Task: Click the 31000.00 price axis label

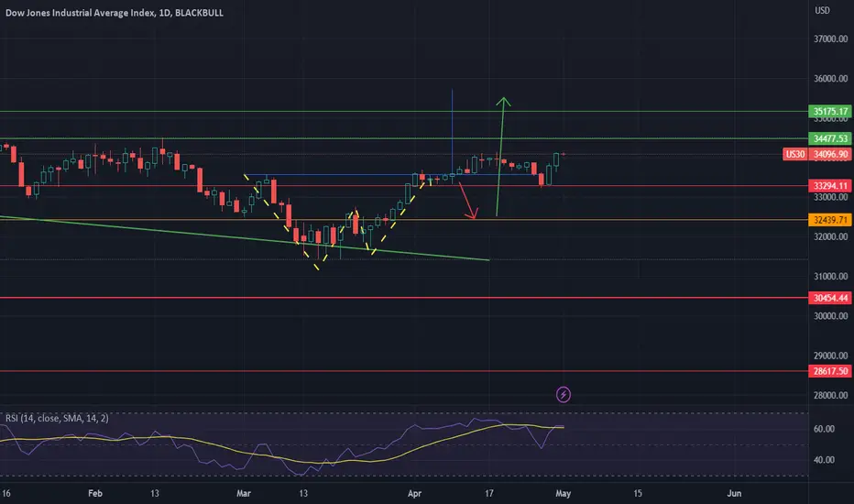Action: [830, 276]
